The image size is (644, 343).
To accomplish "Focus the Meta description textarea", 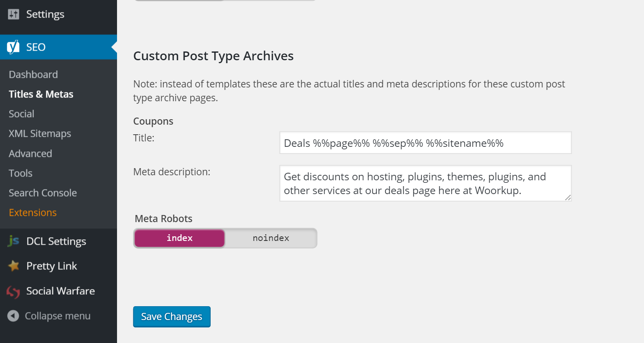I will (x=425, y=183).
